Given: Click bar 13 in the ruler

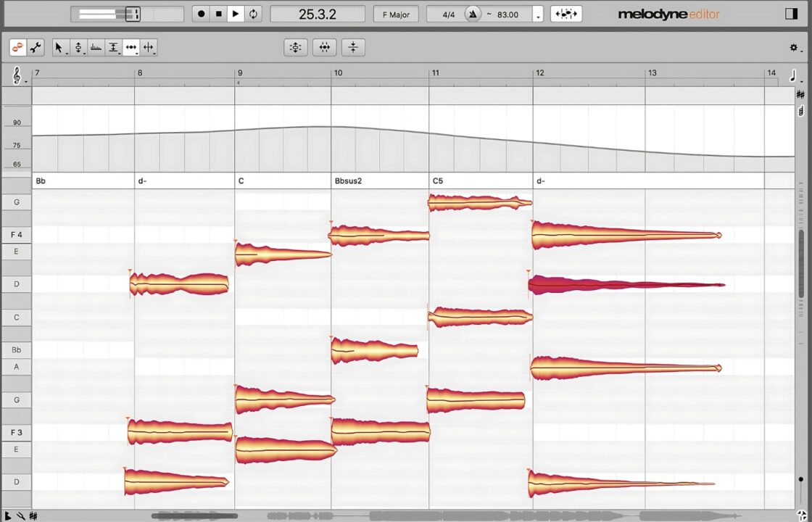Looking at the screenshot, I should pos(652,73).
